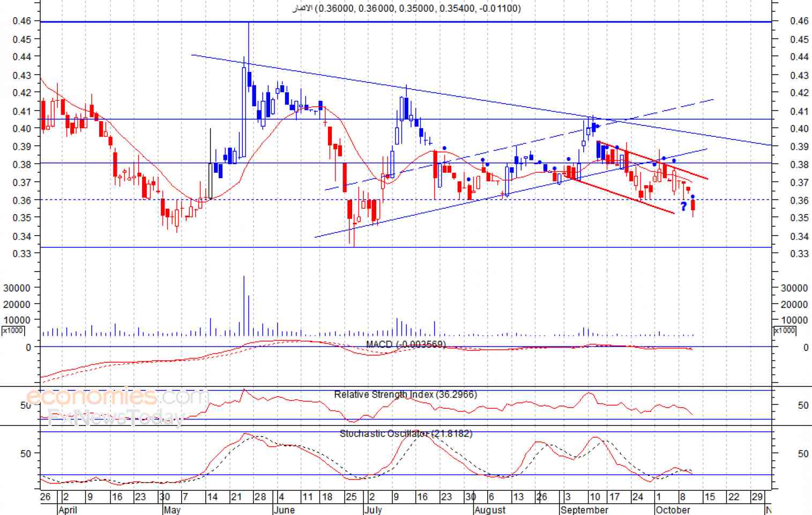Select the July month label
The image size is (812, 515).
point(373,510)
